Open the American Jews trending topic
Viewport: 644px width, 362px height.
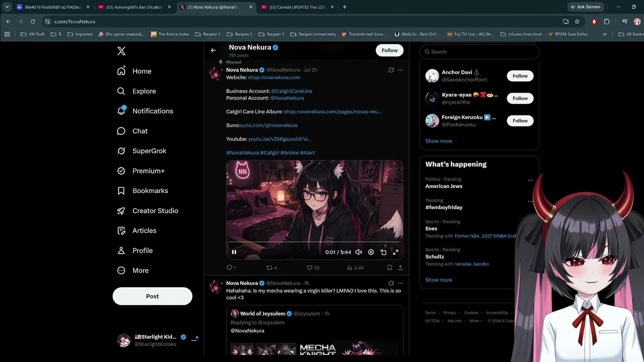pyautogui.click(x=444, y=186)
